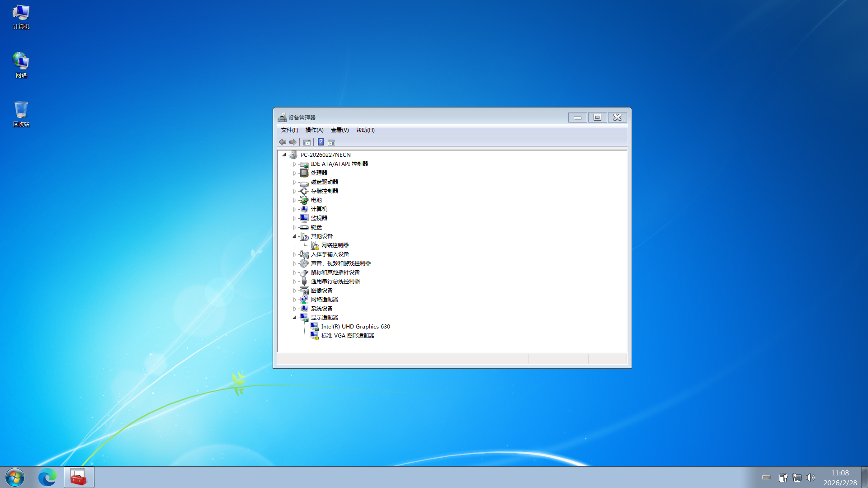
Task: Click the show/hide action pane toolbar icon
Action: pos(331,142)
